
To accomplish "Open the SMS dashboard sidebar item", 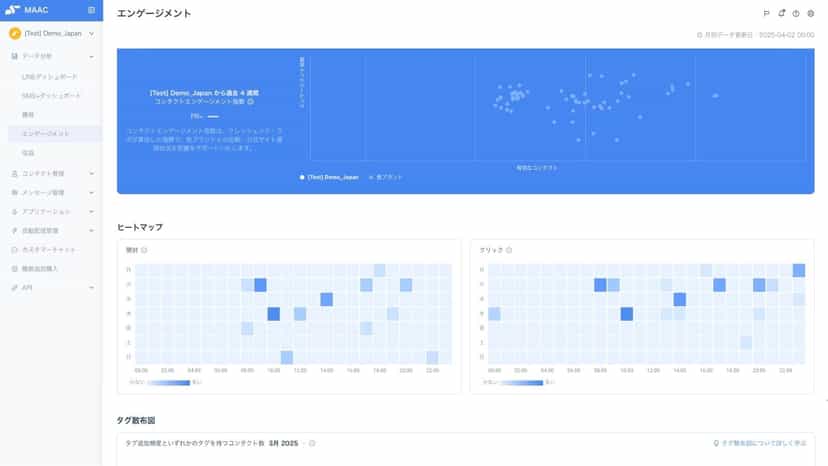I will point(51,96).
